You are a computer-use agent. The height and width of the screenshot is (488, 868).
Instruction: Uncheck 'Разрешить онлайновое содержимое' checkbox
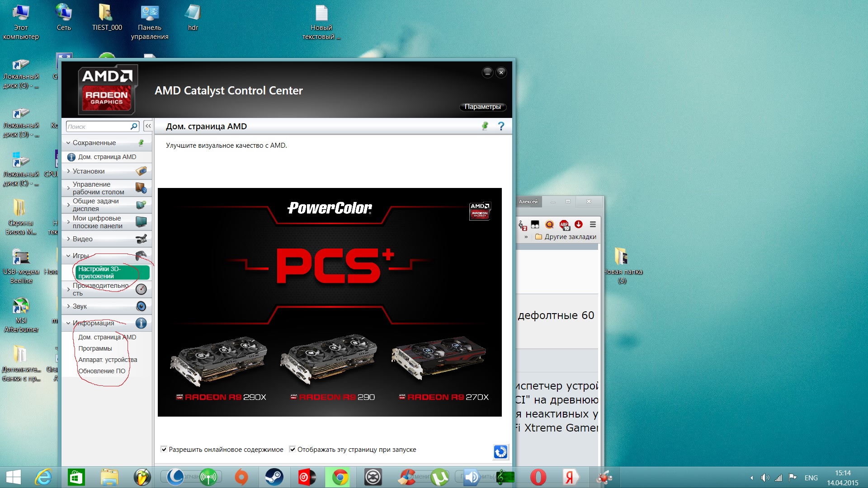pyautogui.click(x=164, y=450)
